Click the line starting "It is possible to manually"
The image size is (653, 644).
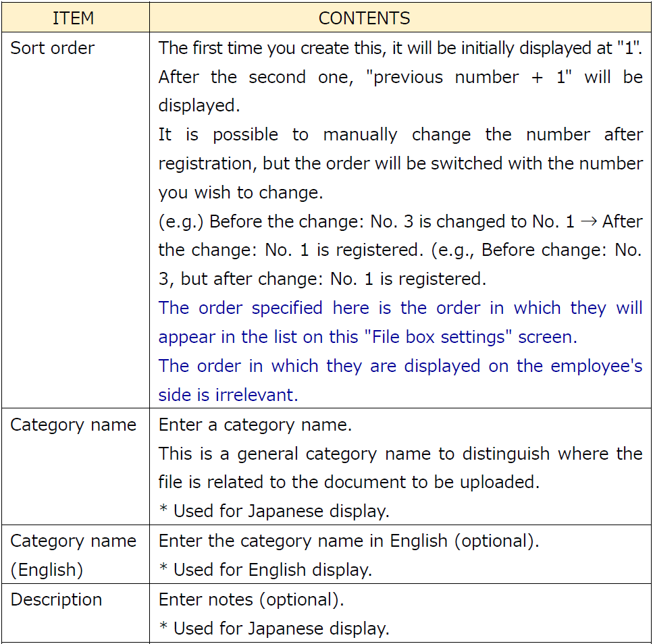pos(400,134)
